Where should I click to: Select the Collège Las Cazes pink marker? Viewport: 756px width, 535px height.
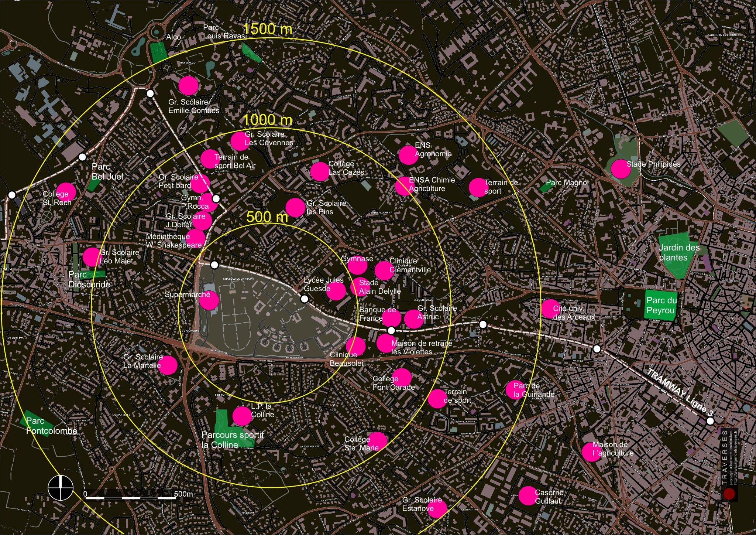coord(320,171)
